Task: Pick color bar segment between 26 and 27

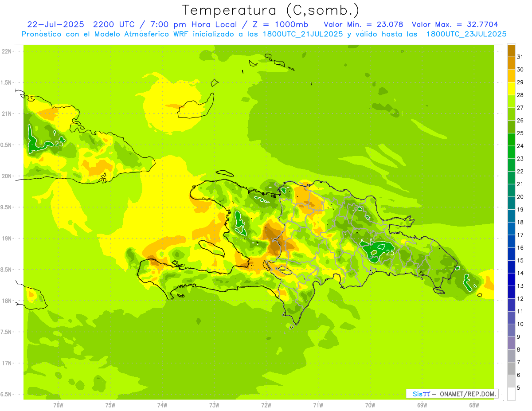Action: click(x=511, y=114)
